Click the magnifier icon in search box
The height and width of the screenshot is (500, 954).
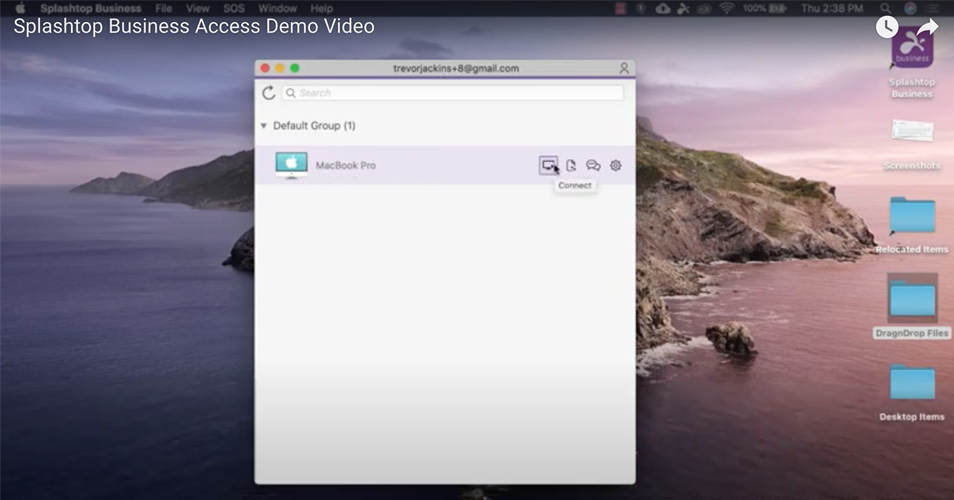coord(291,93)
